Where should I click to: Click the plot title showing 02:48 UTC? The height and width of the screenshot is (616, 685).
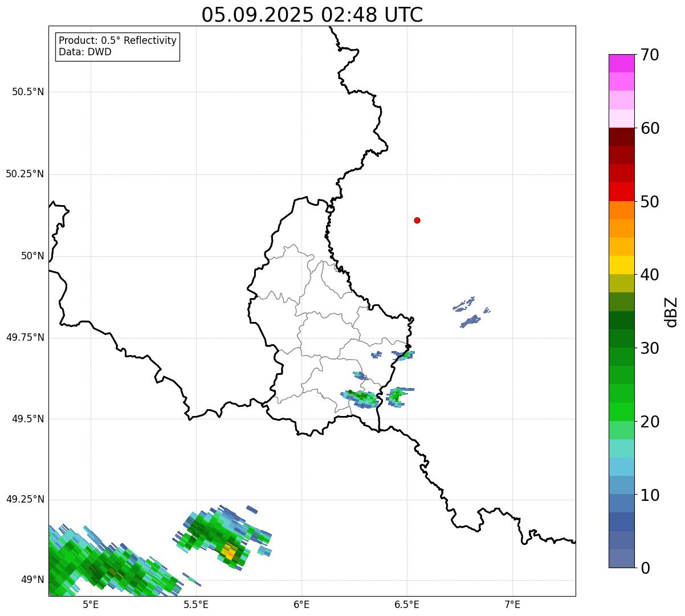click(x=312, y=15)
